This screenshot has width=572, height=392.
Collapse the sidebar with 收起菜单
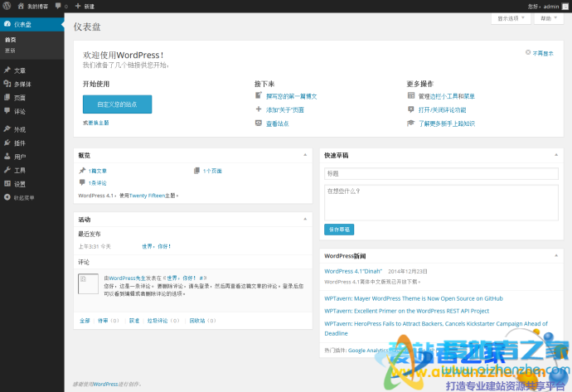click(x=19, y=197)
